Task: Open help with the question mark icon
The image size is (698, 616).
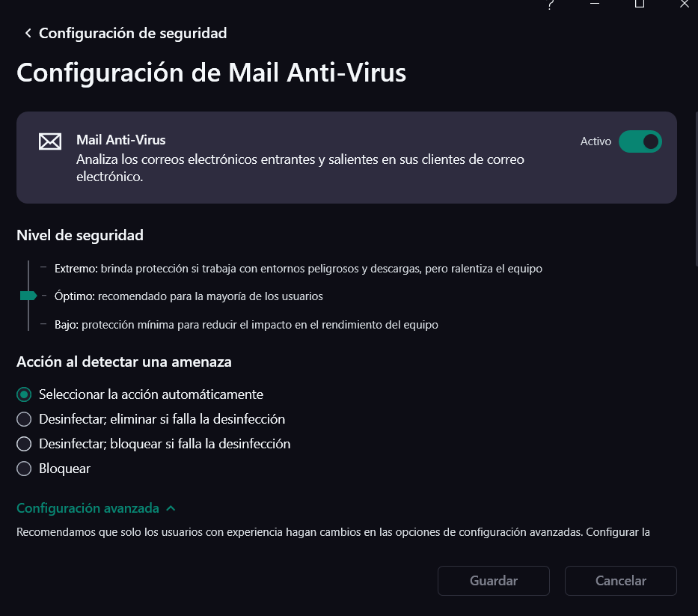Action: (551, 4)
